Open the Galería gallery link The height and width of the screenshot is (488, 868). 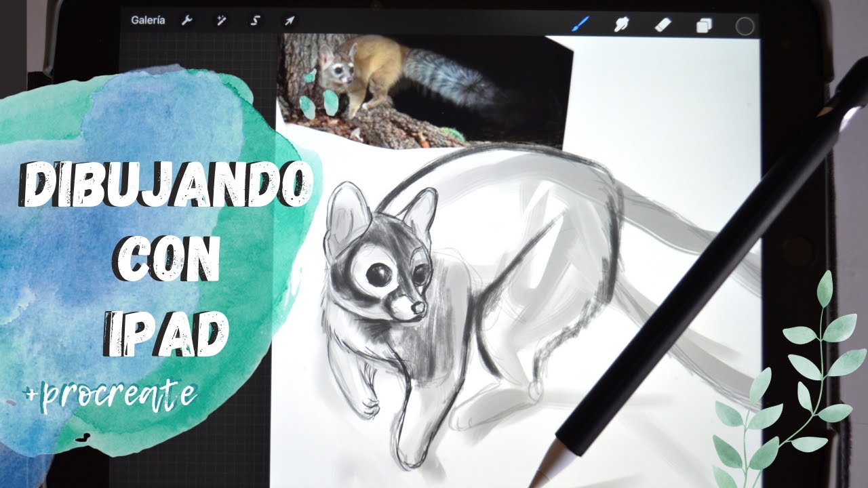coord(147,20)
